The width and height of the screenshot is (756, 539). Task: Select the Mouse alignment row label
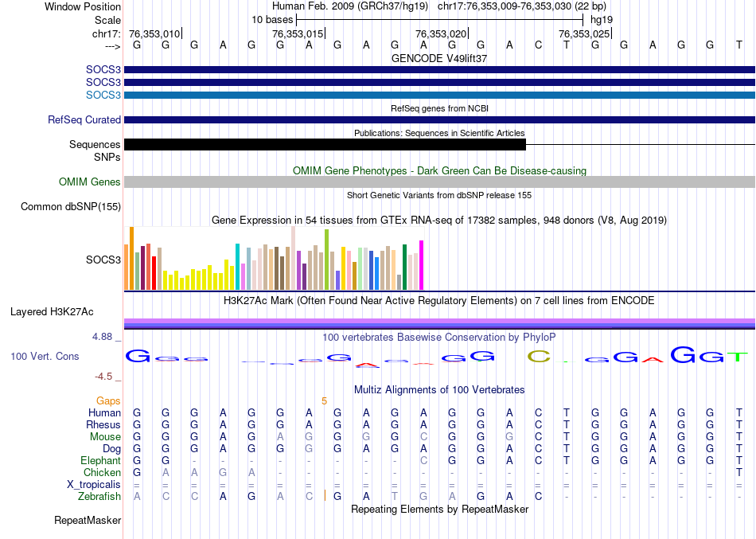click(x=105, y=437)
